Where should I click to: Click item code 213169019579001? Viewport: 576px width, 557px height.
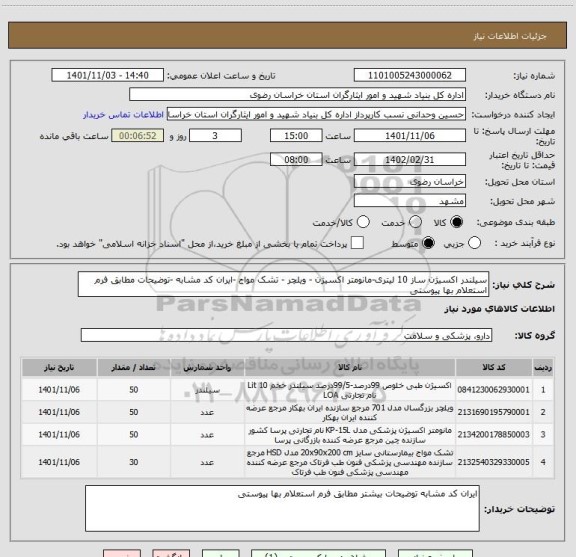coord(494,412)
